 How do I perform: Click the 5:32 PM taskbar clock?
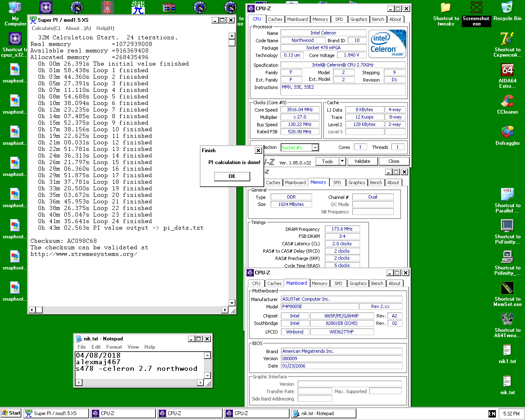[511, 414]
